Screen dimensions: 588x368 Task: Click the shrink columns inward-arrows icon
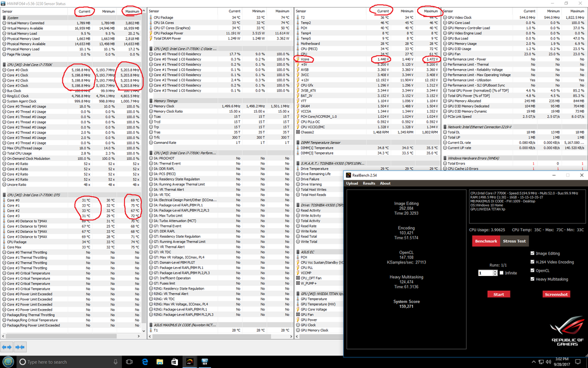(21, 347)
